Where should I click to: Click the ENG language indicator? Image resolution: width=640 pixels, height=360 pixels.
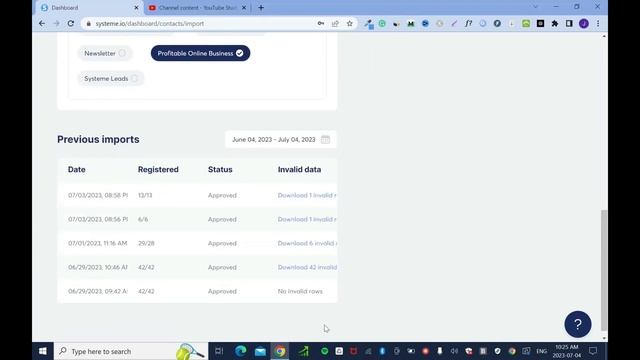(x=542, y=351)
